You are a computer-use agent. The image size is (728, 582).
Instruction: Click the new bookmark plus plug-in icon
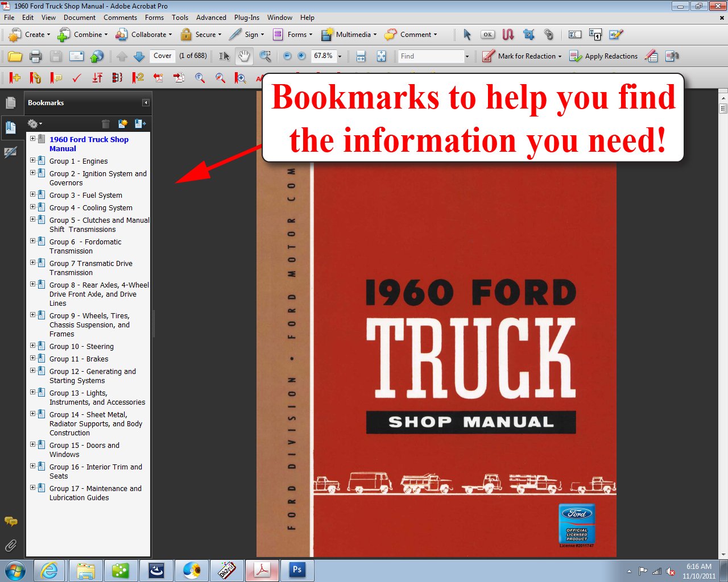pyautogui.click(x=15, y=78)
